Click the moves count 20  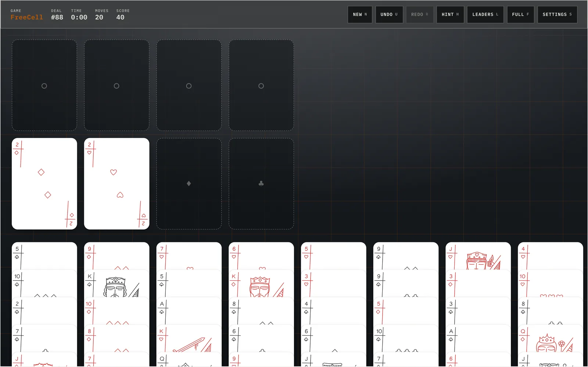[x=99, y=17]
